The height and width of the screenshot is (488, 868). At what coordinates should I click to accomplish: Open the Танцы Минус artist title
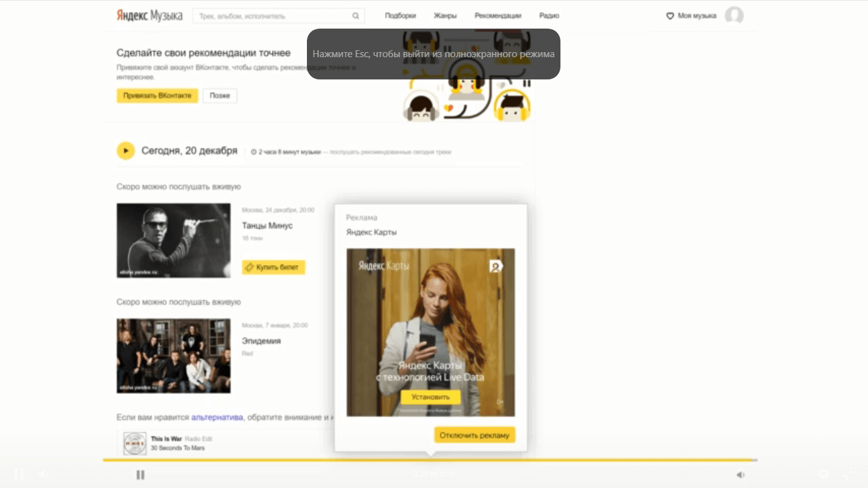point(268,226)
